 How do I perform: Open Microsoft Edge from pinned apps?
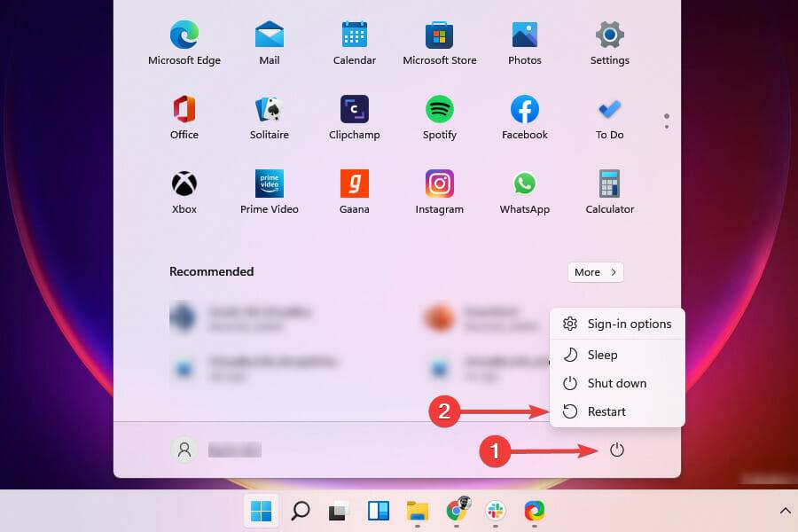(184, 43)
